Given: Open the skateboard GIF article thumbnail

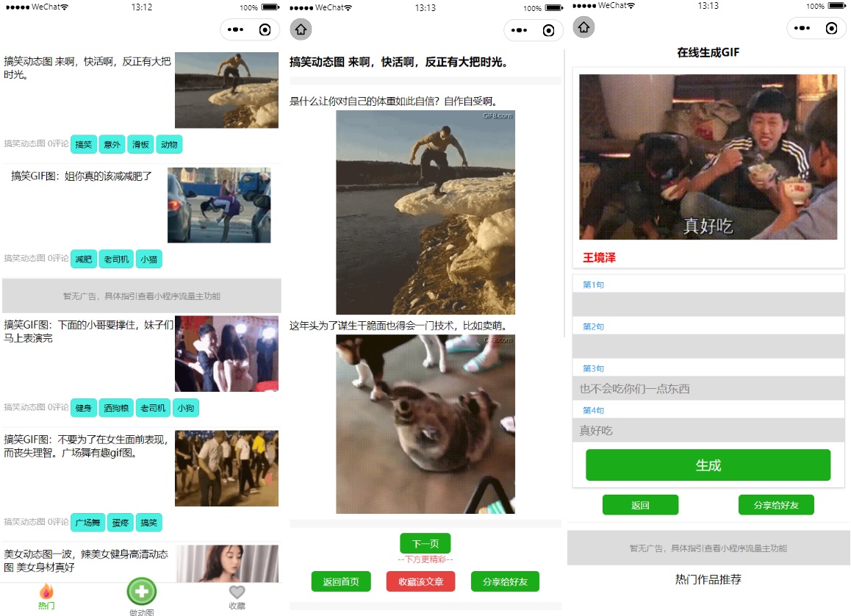Looking at the screenshot, I should click(x=226, y=90).
